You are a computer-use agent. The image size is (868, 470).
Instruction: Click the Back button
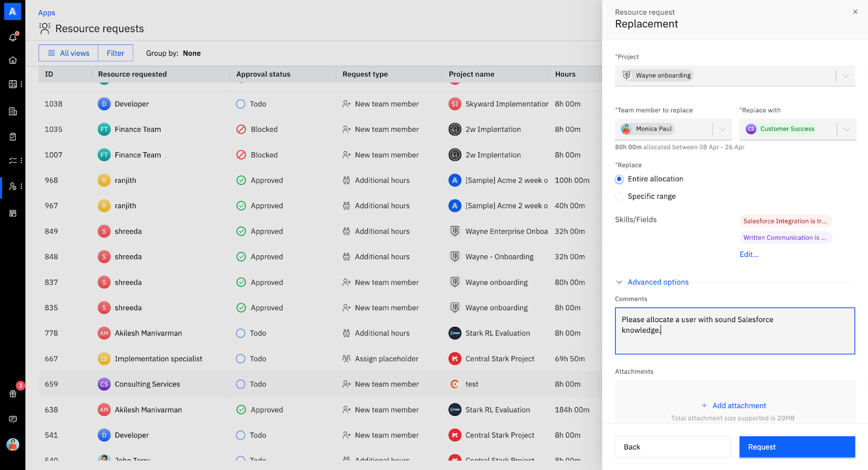tap(673, 447)
